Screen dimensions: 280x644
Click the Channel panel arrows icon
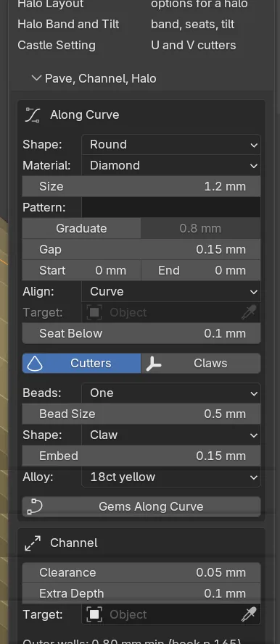pos(33,543)
